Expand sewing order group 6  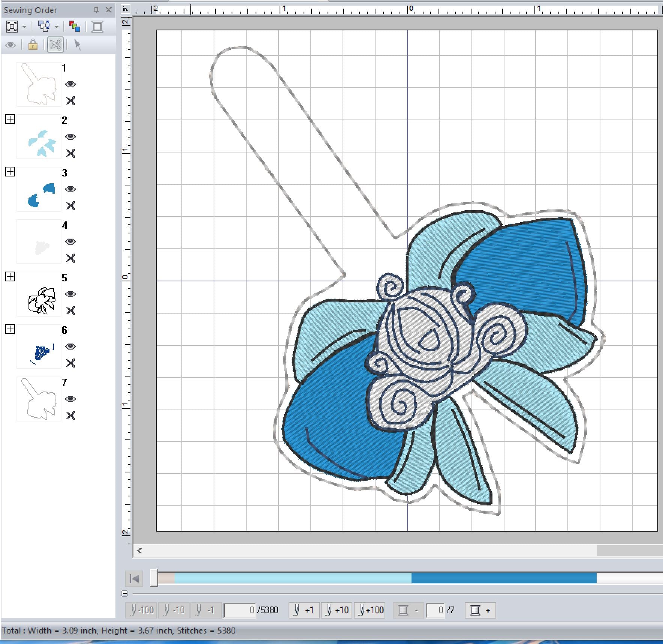[x=10, y=329]
